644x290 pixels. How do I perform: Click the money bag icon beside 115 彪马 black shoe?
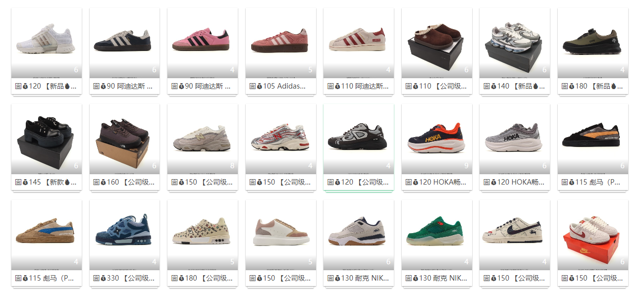[571, 182]
